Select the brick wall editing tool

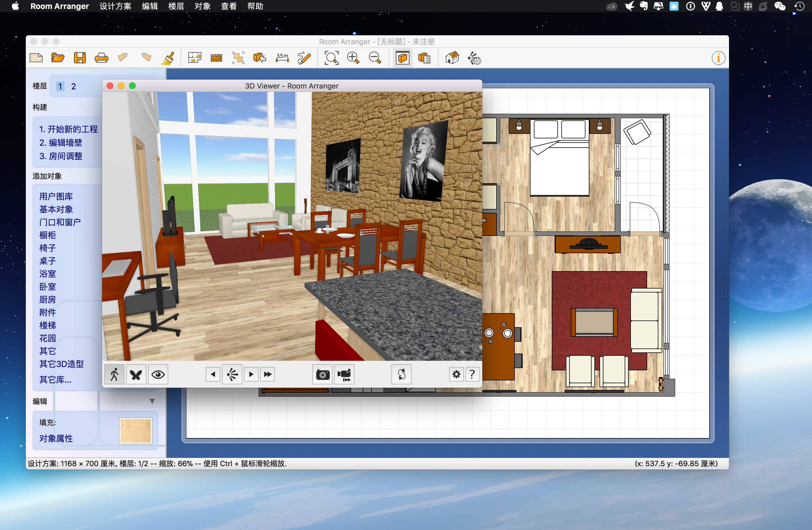216,58
